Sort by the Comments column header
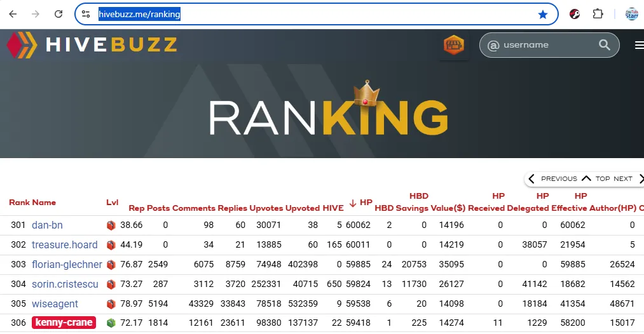Screen dimensions: 644x334 click(x=194, y=208)
